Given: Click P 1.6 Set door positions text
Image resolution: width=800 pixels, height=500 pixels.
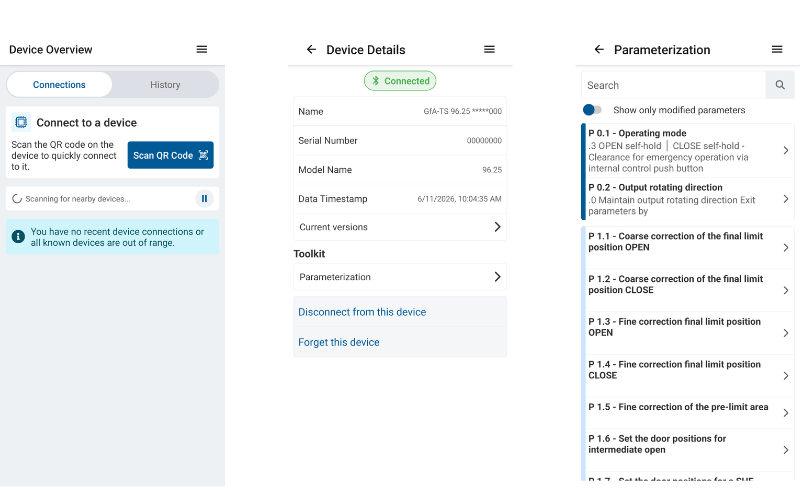Looking at the screenshot, I should pos(657,444).
